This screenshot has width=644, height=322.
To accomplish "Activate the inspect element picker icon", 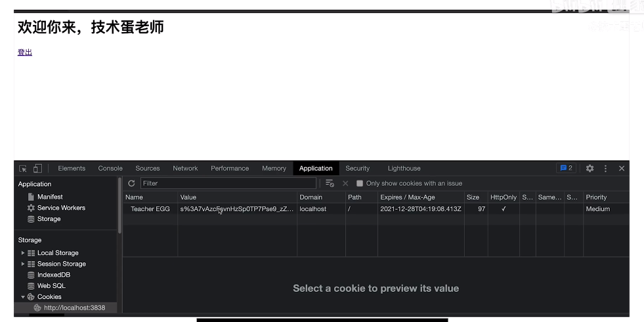I will click(23, 169).
